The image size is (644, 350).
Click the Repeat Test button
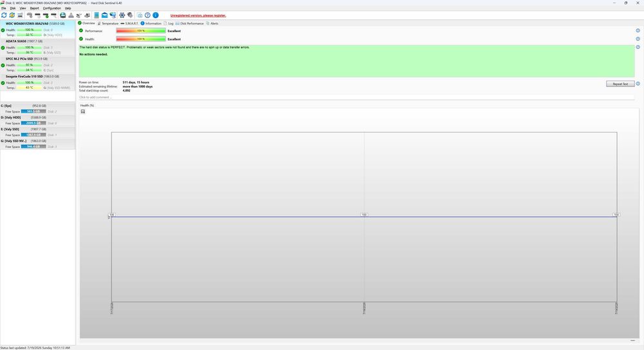pyautogui.click(x=620, y=84)
